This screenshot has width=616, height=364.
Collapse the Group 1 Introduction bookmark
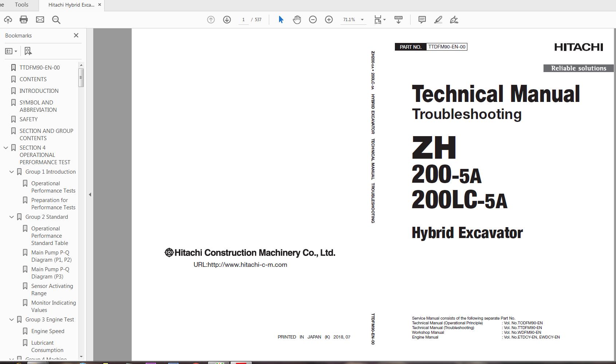12,172
